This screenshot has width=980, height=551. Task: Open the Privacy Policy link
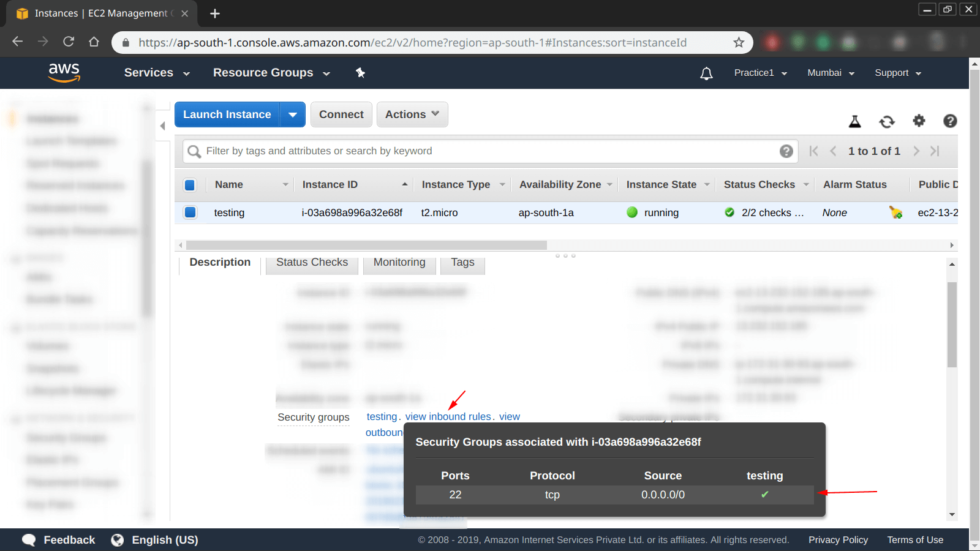(838, 540)
